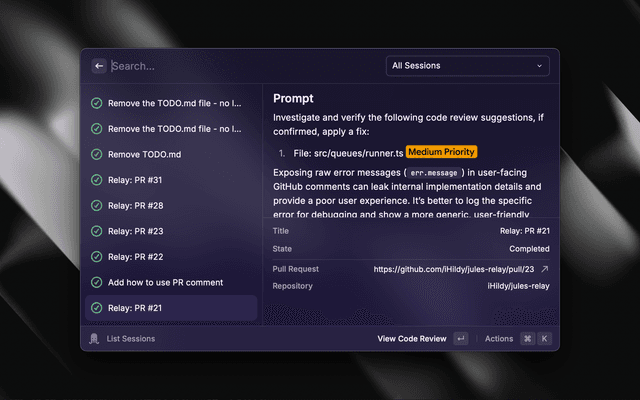Click the green check icon beside Relay: PR #31
Viewport: 640px width, 400px height.
[x=96, y=180]
